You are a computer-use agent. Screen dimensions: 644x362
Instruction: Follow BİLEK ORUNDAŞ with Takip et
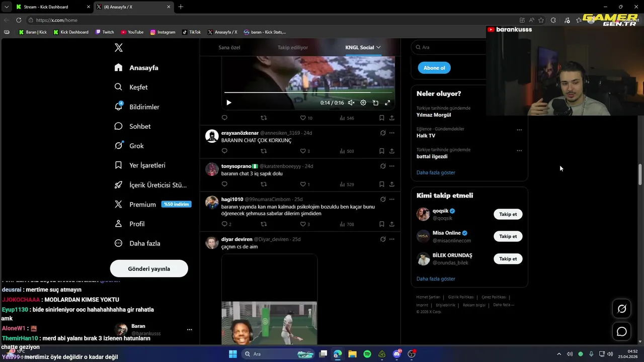coord(508,259)
